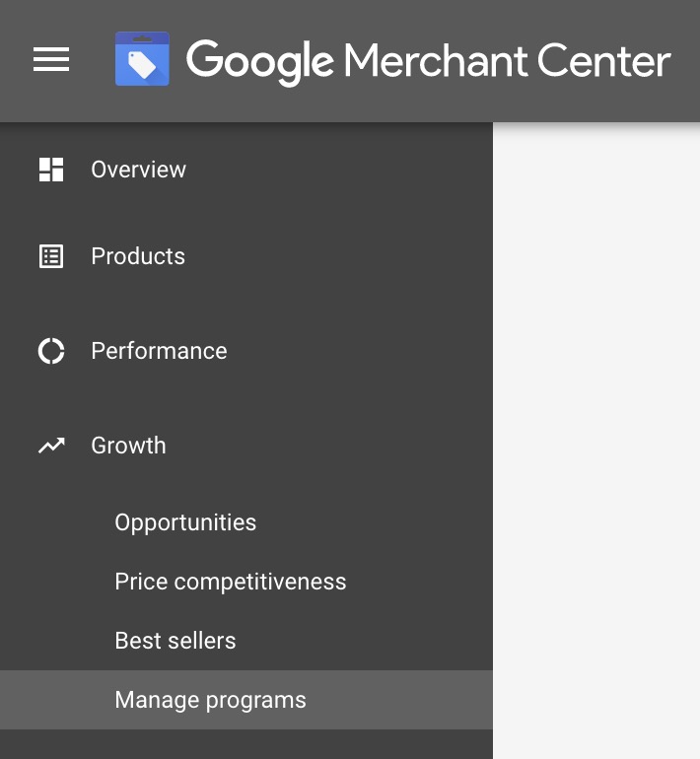Click the Products list icon
Viewport: 700px width, 759px height.
pyautogui.click(x=51, y=256)
